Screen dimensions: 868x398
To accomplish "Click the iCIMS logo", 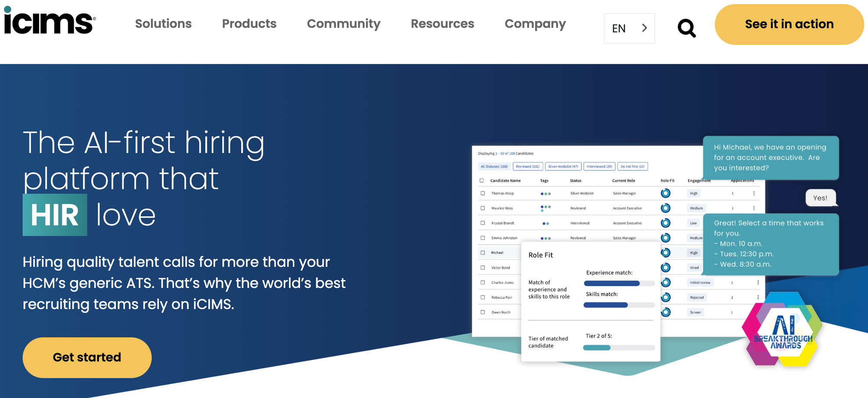I will click(48, 24).
